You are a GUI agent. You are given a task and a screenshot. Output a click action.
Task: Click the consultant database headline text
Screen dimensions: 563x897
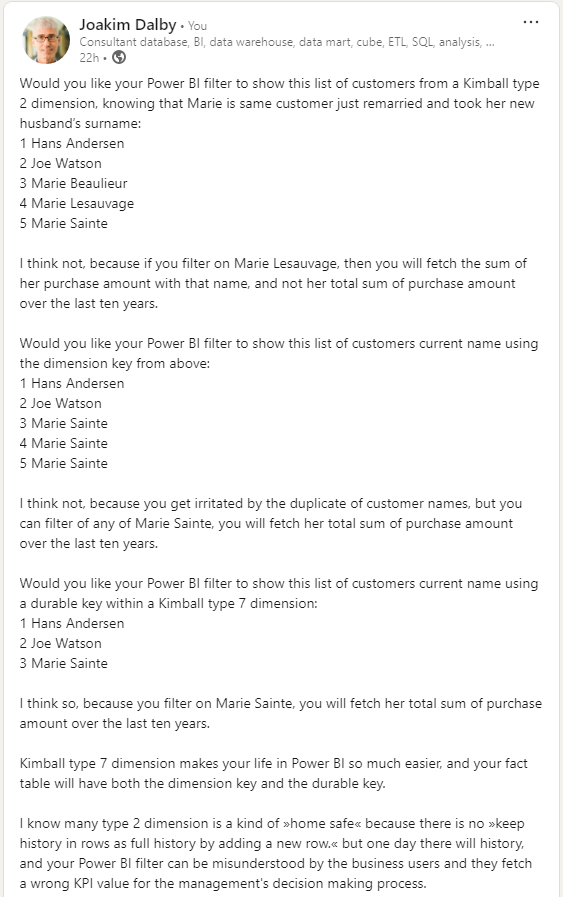[287, 42]
